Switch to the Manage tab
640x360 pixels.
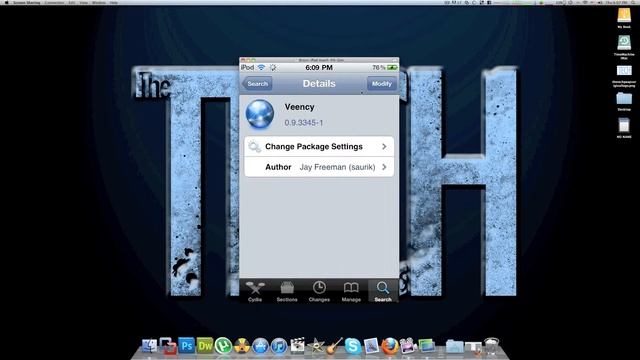coord(351,291)
